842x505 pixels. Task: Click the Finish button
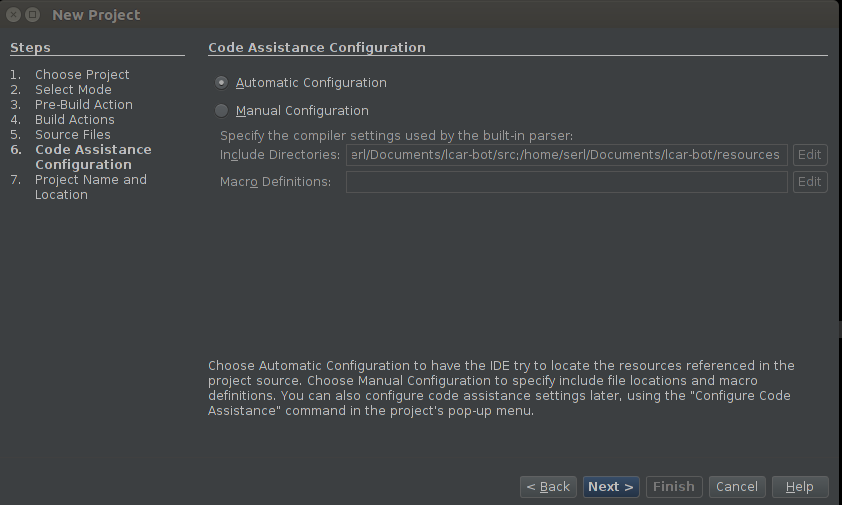674,487
